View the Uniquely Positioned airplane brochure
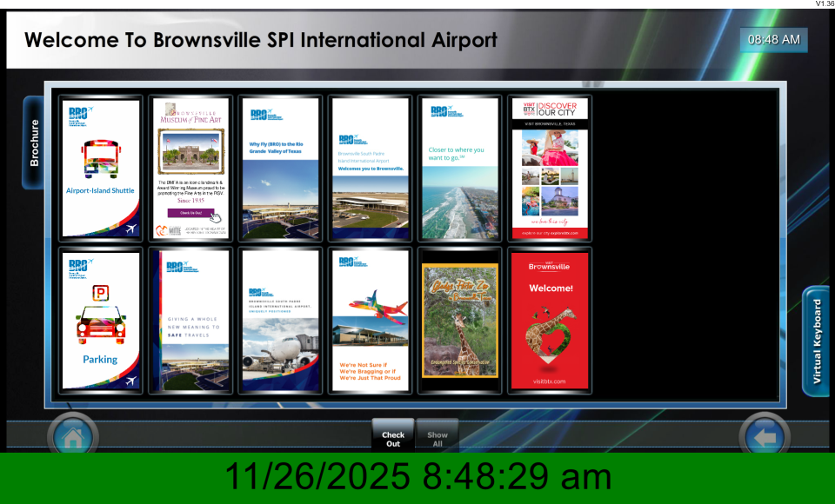Screen dimensions: 835x504 click(280, 321)
